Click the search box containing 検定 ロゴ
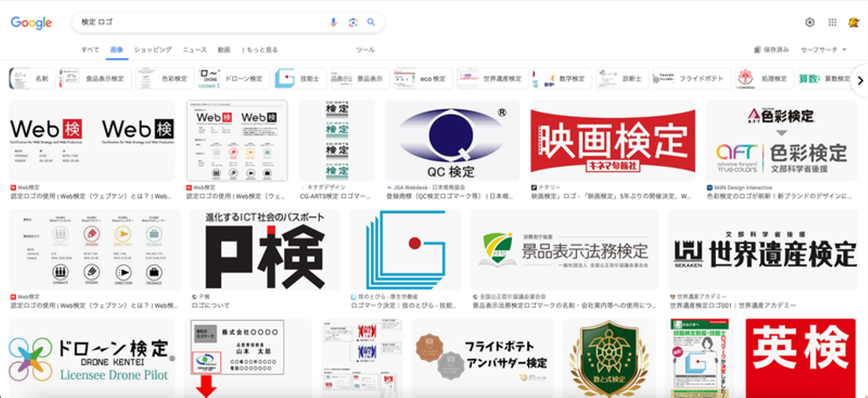The width and height of the screenshot is (868, 398). 228,22
